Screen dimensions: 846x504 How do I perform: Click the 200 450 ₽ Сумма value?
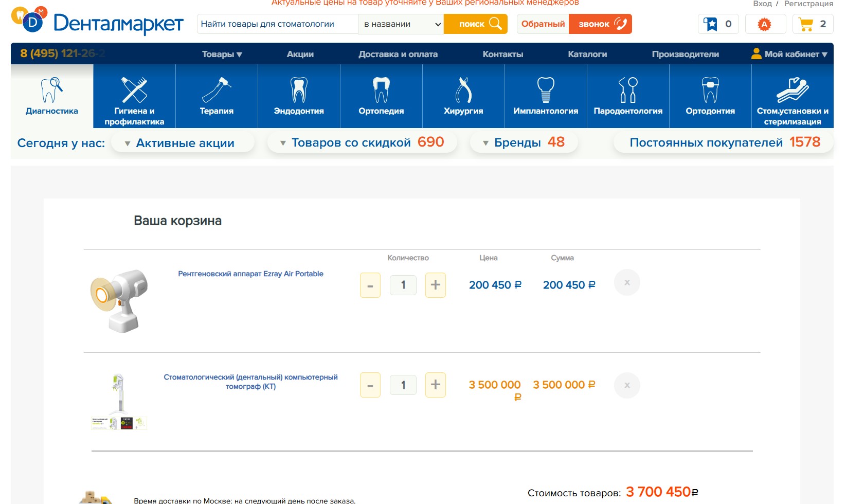point(569,285)
